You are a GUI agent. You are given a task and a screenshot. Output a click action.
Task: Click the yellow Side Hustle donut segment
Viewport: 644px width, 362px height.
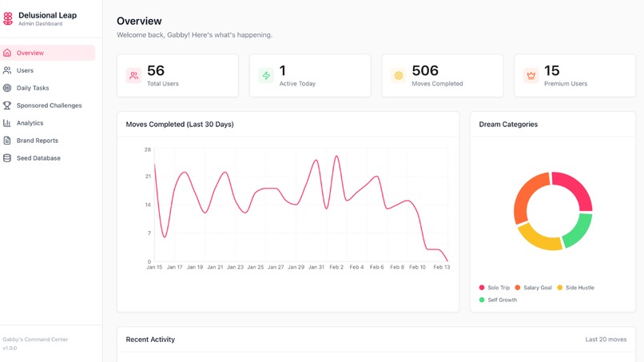[538, 239]
